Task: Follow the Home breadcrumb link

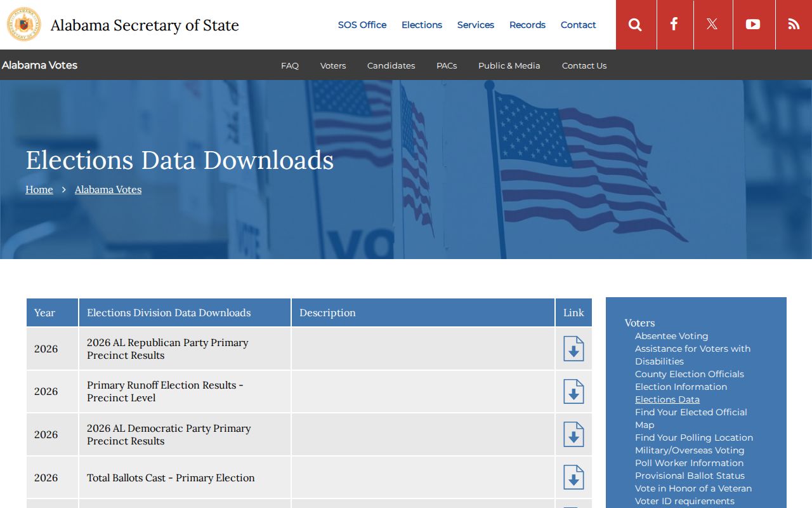Action: tap(39, 189)
